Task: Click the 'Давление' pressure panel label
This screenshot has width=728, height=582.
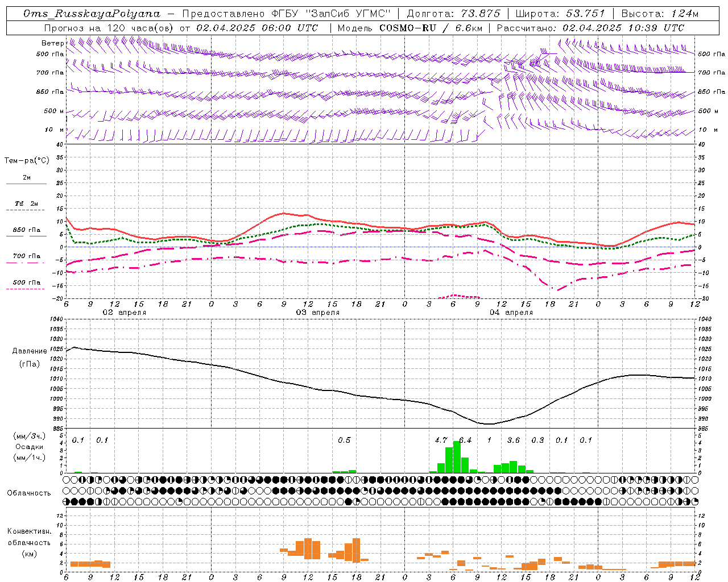Action: point(30,351)
